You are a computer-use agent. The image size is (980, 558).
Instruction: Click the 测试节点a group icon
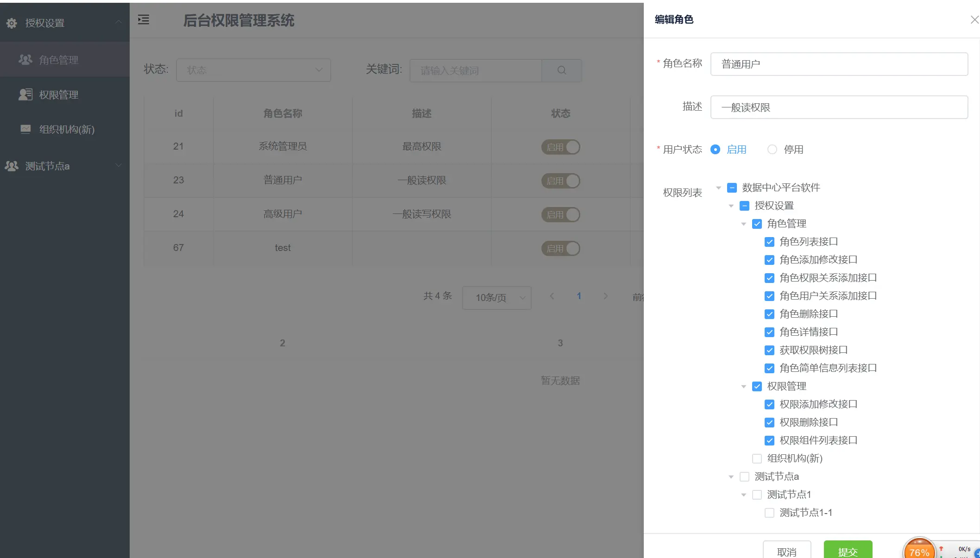[x=12, y=166]
